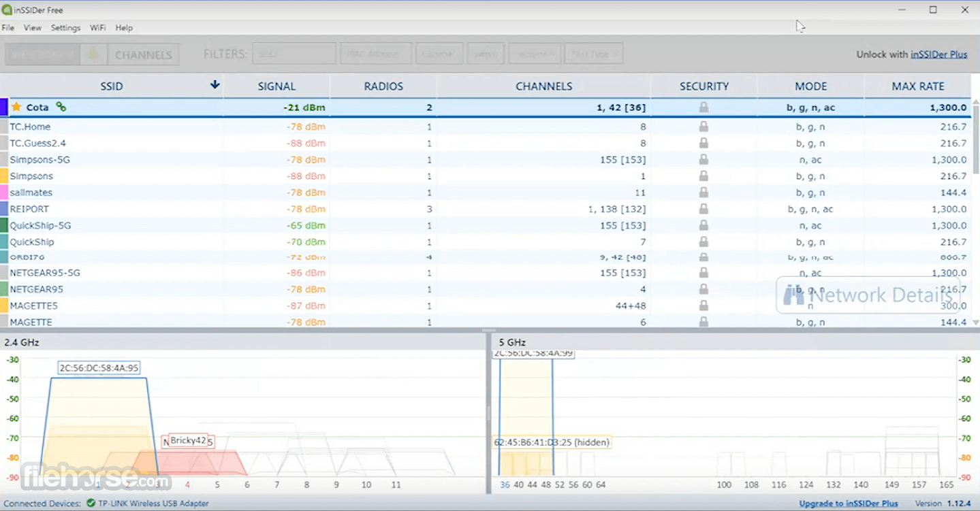This screenshot has height=511, width=980.
Task: Click the lock icon in the Simpsons-5G row
Action: [704, 159]
